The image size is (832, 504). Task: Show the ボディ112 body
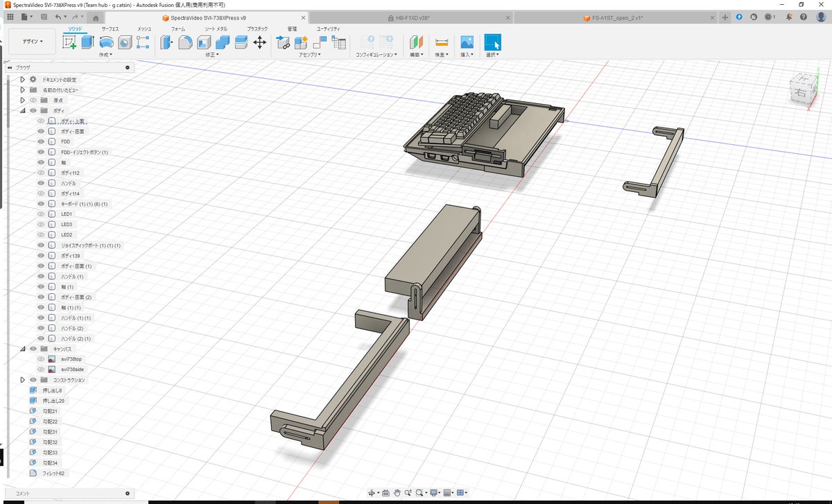point(41,173)
